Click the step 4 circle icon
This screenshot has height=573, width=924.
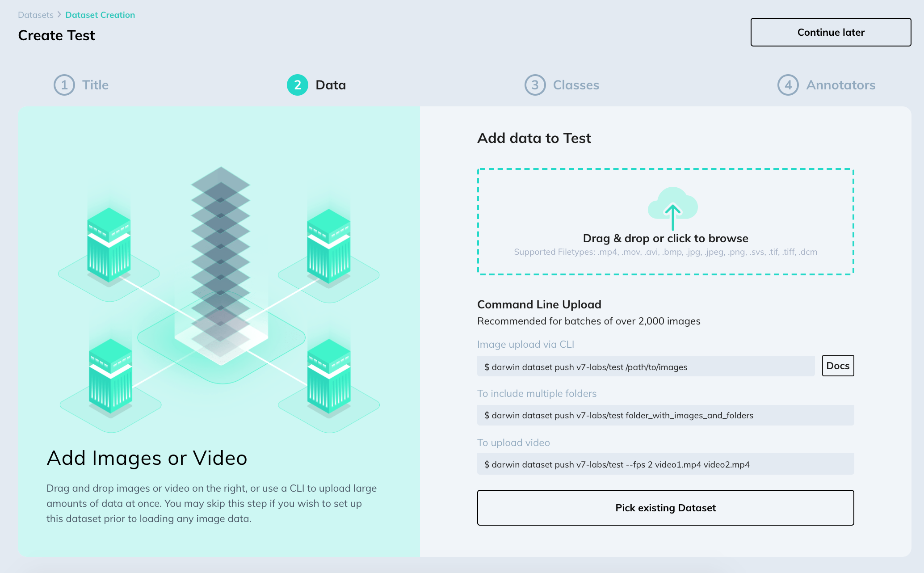click(788, 85)
